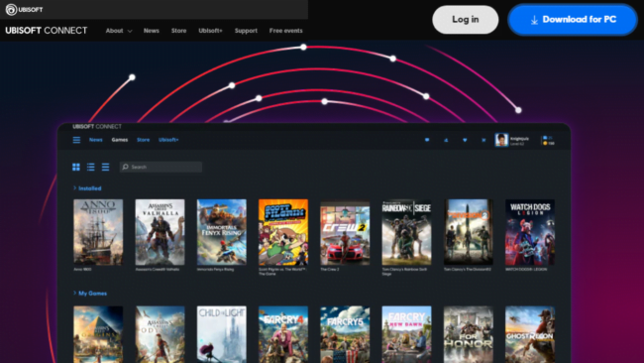Open The Crew 2 cover

coord(345,232)
